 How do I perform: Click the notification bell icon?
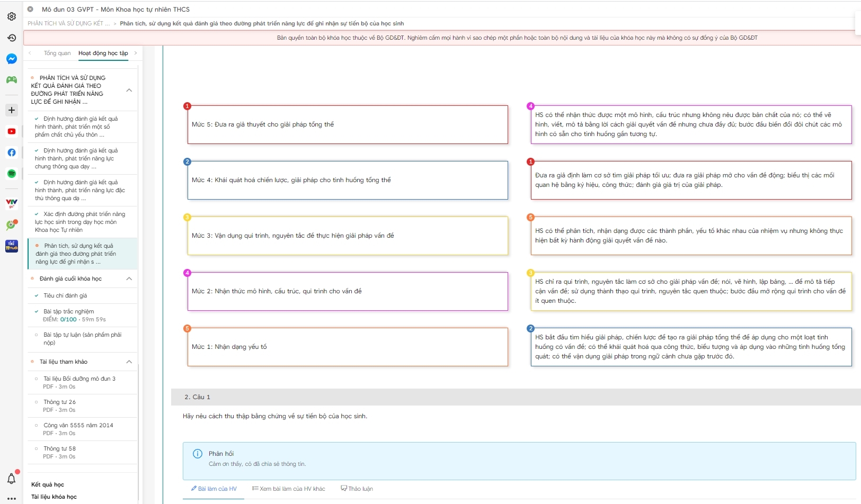(x=11, y=479)
